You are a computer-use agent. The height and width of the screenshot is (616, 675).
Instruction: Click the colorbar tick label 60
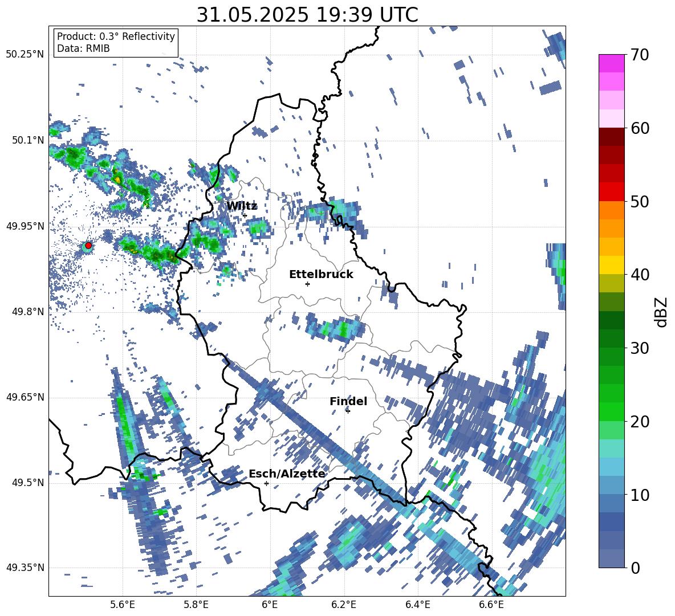coord(640,128)
